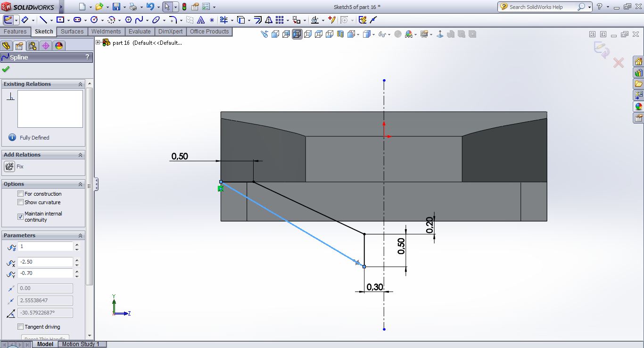Select the Spline sketch tool in toolbar
The image size is (644, 348).
point(139,20)
